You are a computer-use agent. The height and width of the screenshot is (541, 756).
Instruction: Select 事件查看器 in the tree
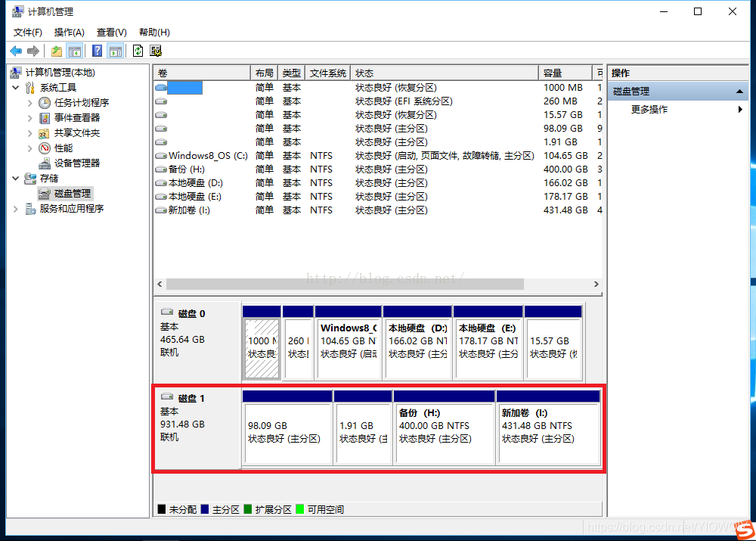pyautogui.click(x=76, y=117)
